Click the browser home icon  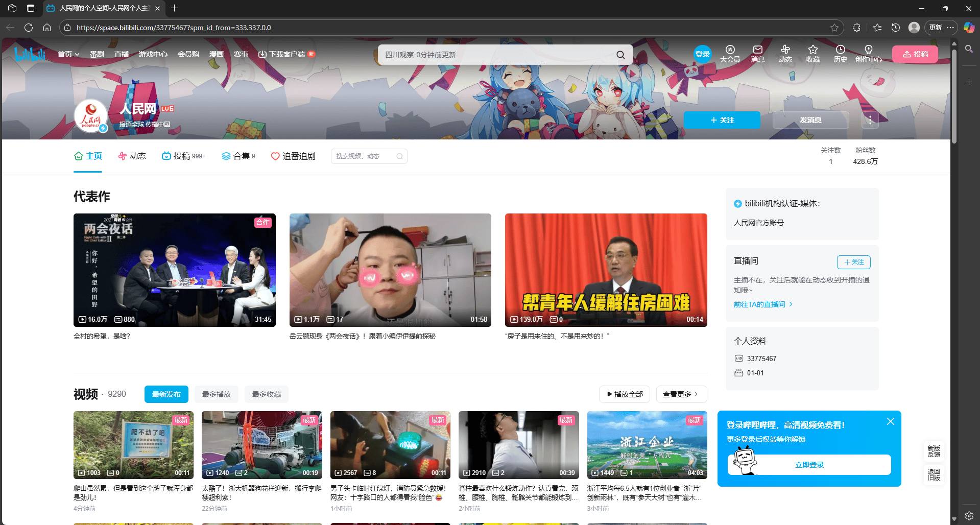[x=47, y=28]
